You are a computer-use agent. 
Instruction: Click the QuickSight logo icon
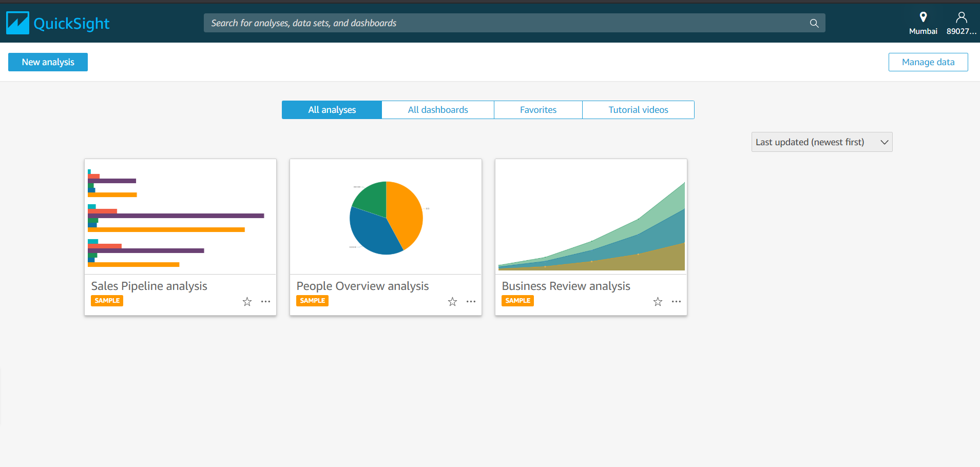tap(18, 23)
